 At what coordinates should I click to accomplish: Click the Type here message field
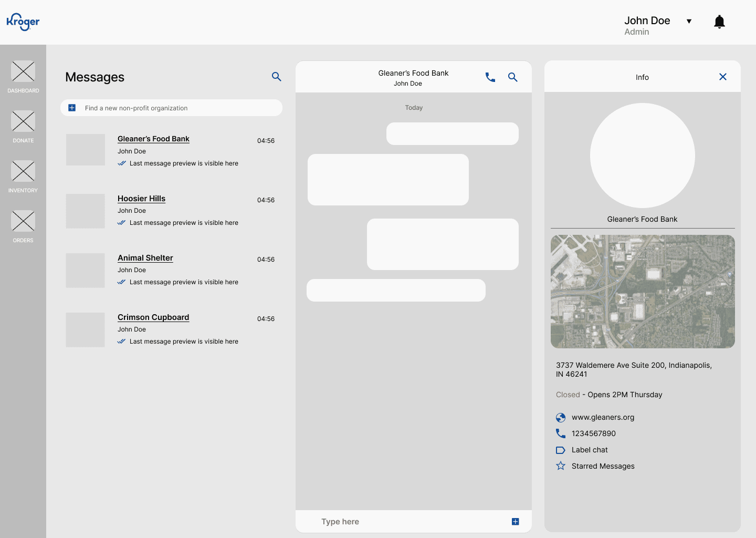tap(414, 522)
